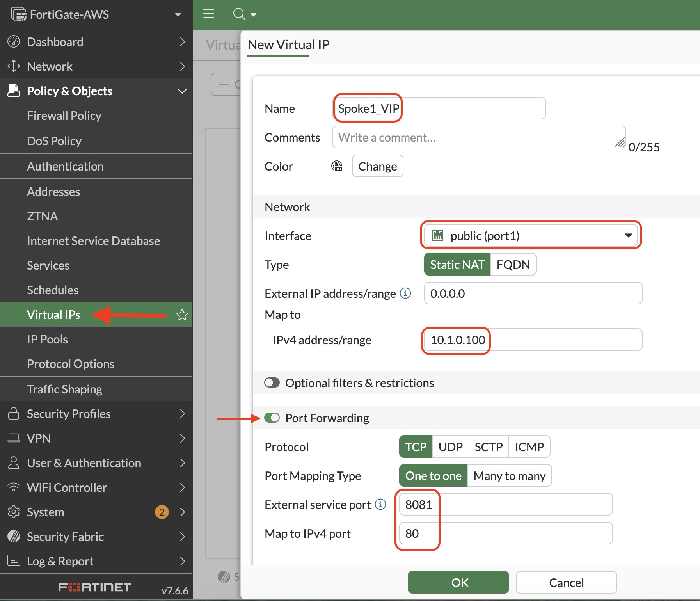Click the Network arrows icon
This screenshot has height=601, width=700.
coord(14,66)
